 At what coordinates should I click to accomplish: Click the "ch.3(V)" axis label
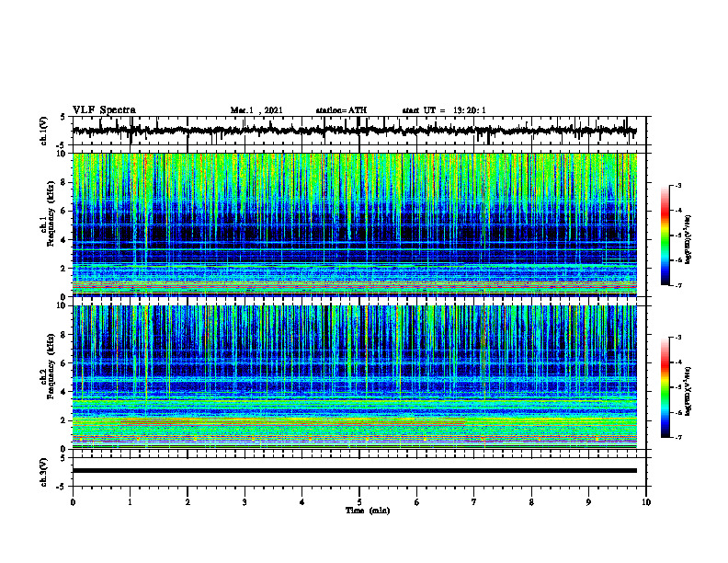tap(44, 472)
